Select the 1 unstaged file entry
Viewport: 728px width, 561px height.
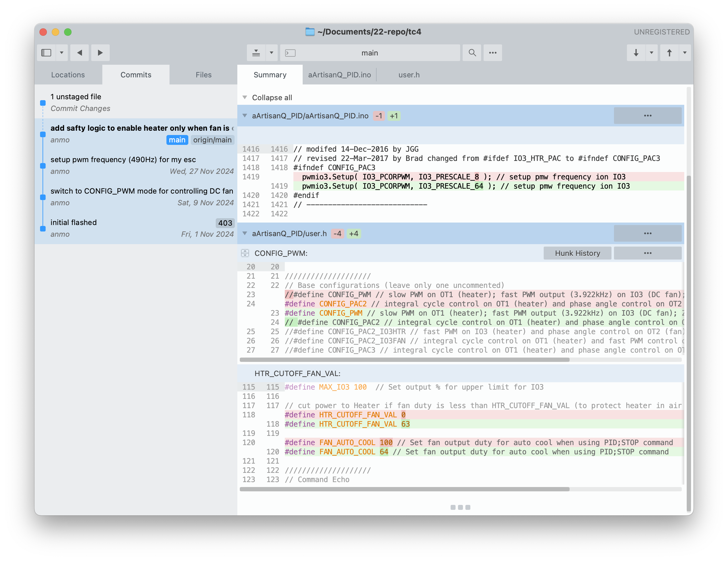click(x=136, y=102)
